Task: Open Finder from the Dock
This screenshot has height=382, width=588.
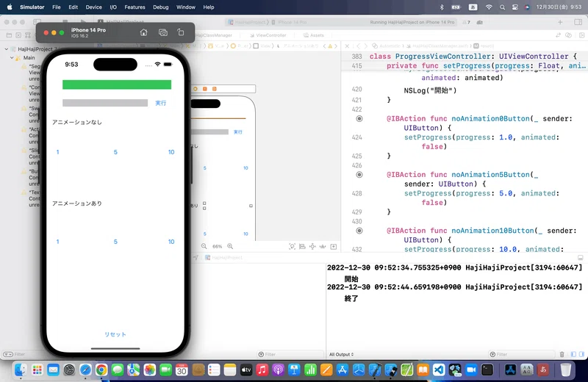Action: tap(21, 370)
